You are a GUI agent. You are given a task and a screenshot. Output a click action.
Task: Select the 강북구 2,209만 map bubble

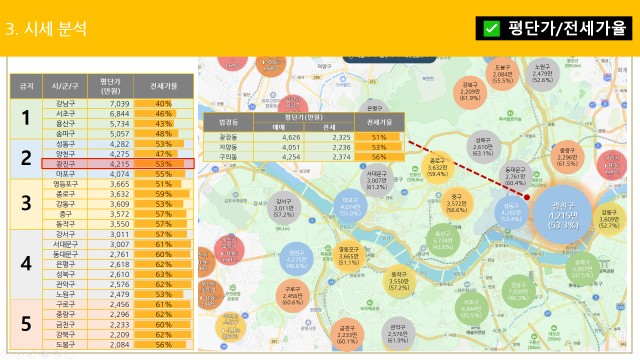tap(470, 92)
